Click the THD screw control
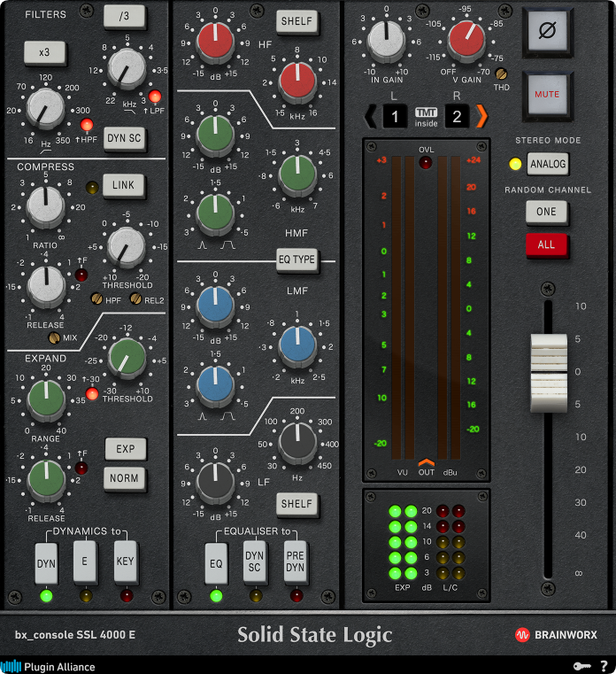This screenshot has width=616, height=674. (501, 74)
